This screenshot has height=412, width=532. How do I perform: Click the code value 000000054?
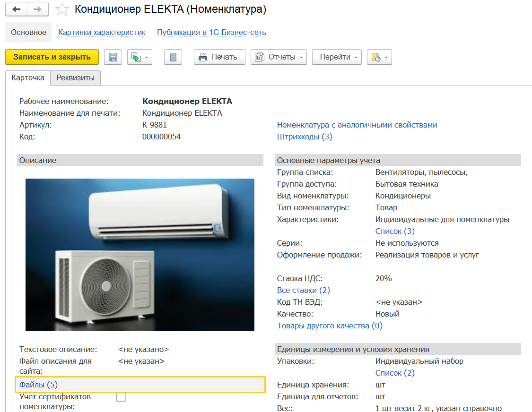[x=162, y=137]
